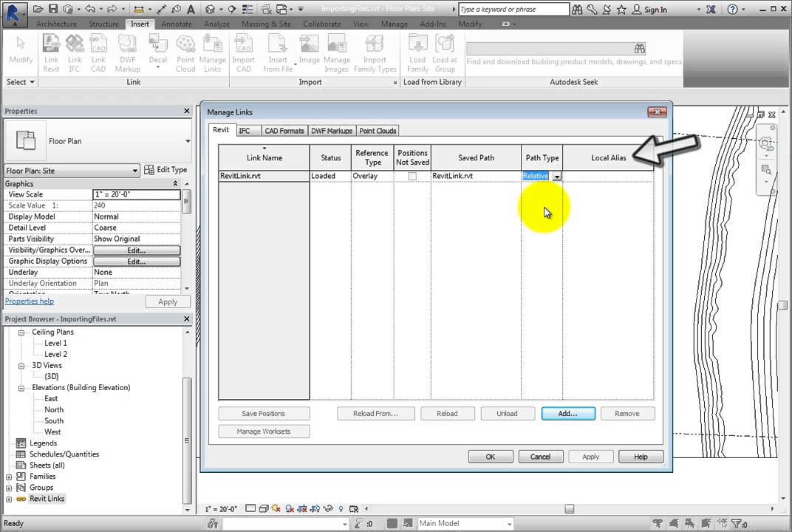Click the horizontal scrollbar thumb in drawing view

[x=569, y=509]
